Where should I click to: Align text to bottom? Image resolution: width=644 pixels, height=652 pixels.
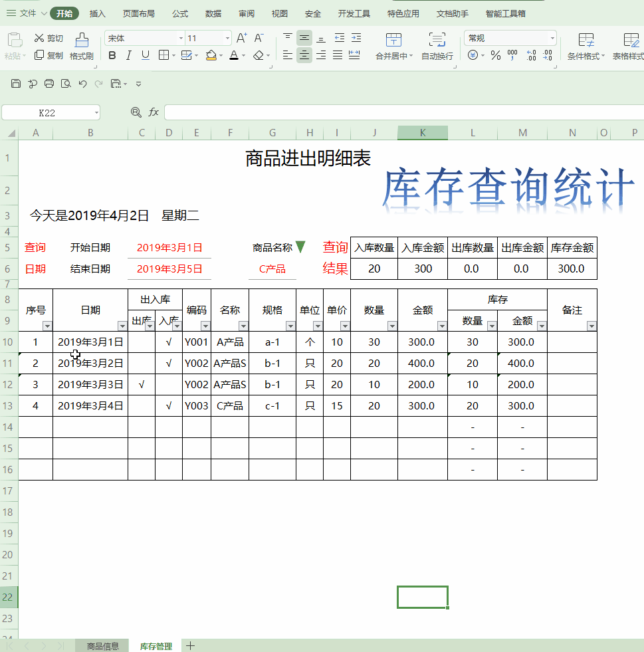click(321, 39)
